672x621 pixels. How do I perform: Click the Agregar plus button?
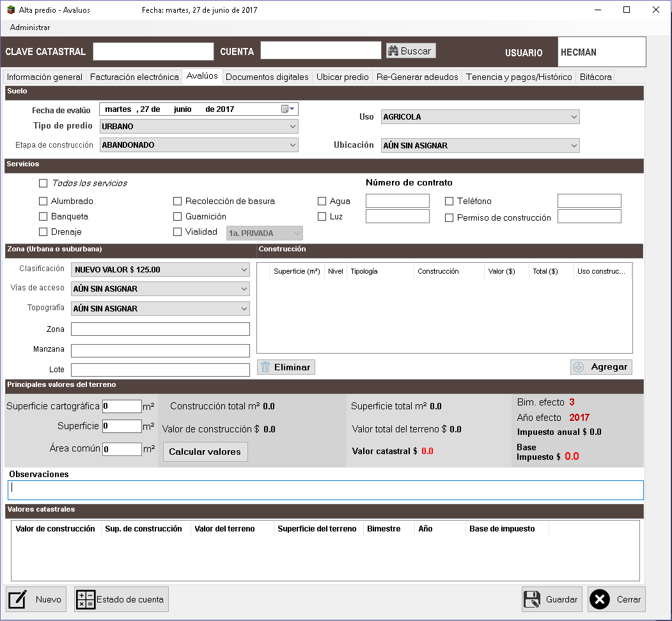[x=601, y=367]
